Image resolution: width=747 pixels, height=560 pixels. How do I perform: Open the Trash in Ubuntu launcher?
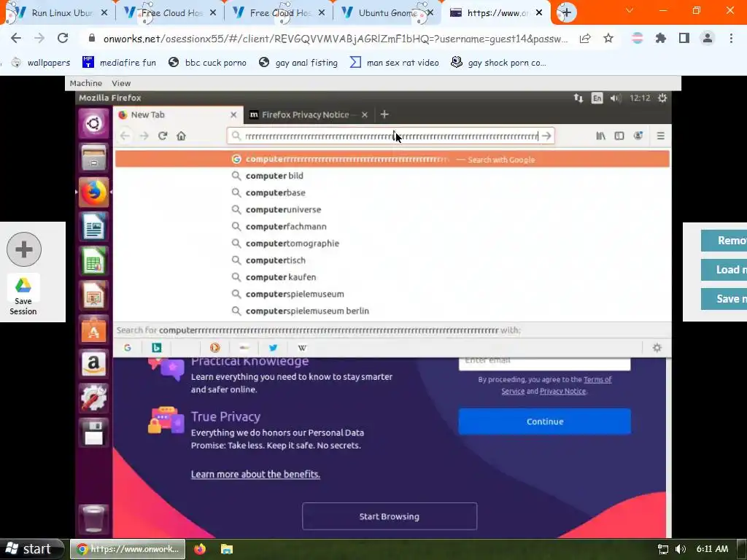coord(93,518)
